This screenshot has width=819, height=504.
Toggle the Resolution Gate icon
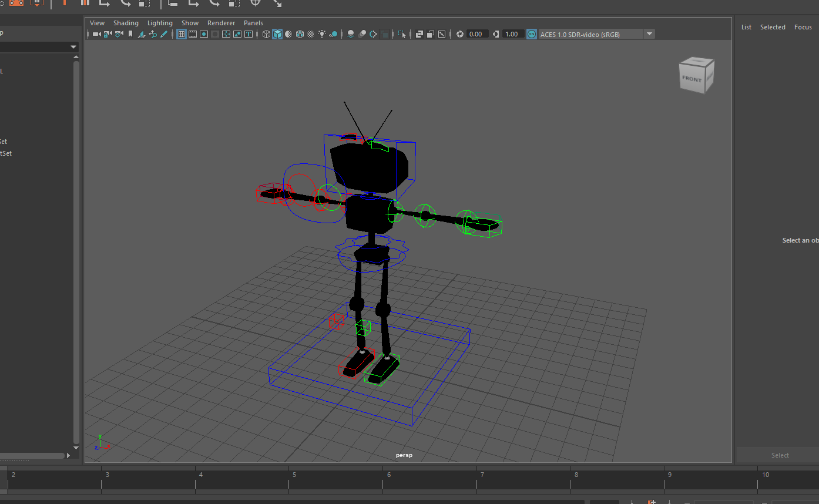tap(204, 34)
